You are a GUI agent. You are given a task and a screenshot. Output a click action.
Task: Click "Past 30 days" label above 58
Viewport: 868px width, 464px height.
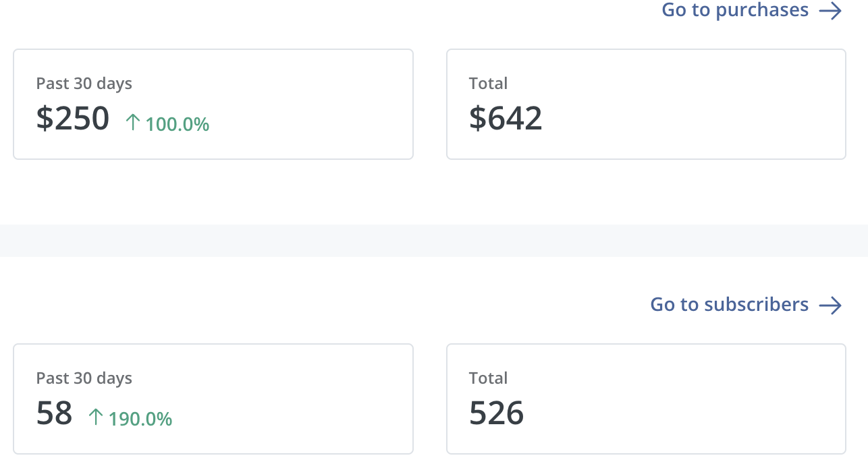click(x=84, y=378)
